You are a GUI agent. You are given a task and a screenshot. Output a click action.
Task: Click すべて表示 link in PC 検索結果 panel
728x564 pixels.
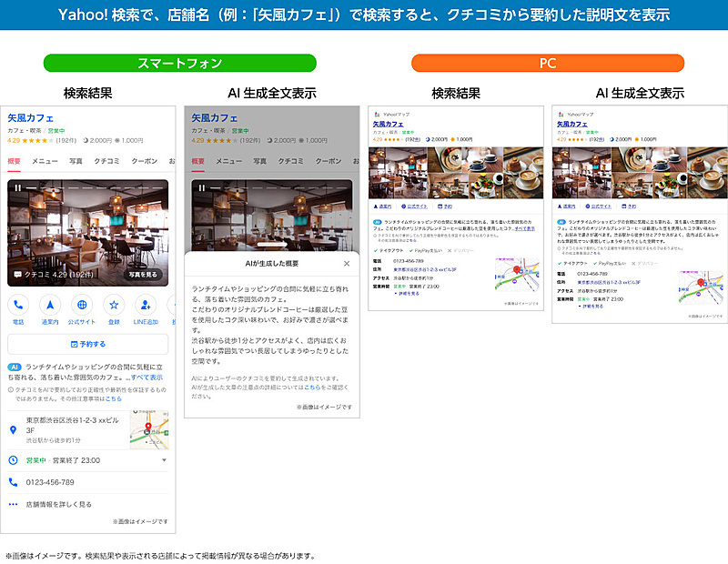[525, 228]
